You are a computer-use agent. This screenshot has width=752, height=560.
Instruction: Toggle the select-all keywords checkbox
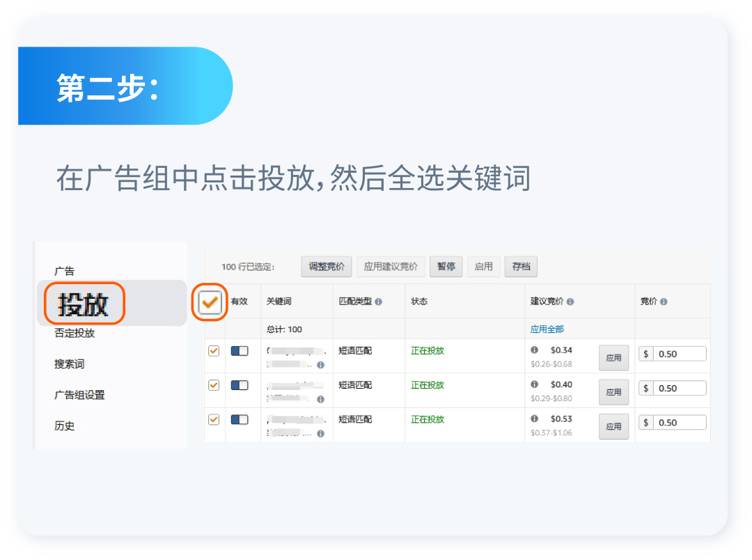[x=210, y=302]
